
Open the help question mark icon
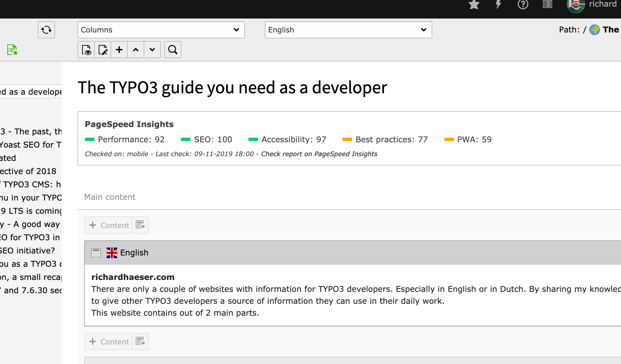point(523,5)
